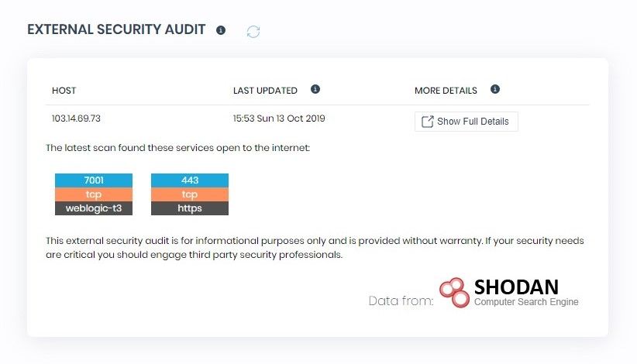637x364 pixels.
Task: Click the refresh icon beside External Security Audit
Action: (x=253, y=31)
